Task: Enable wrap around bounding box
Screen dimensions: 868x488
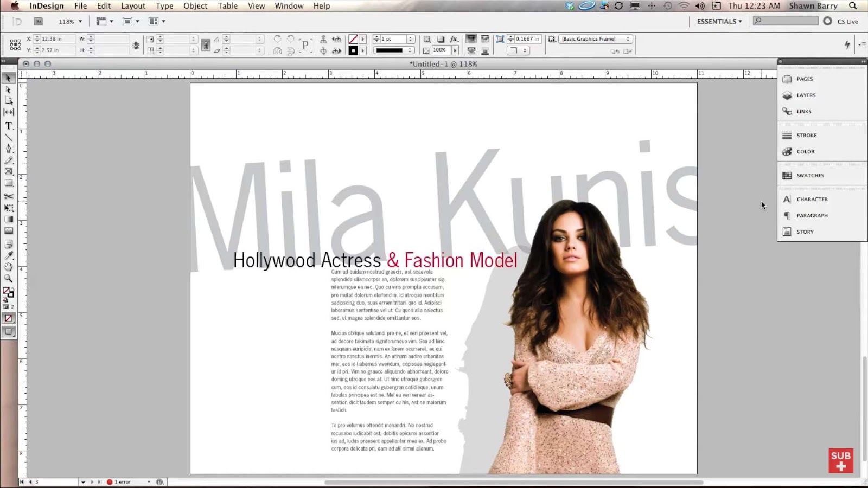Action: pyautogui.click(x=485, y=39)
